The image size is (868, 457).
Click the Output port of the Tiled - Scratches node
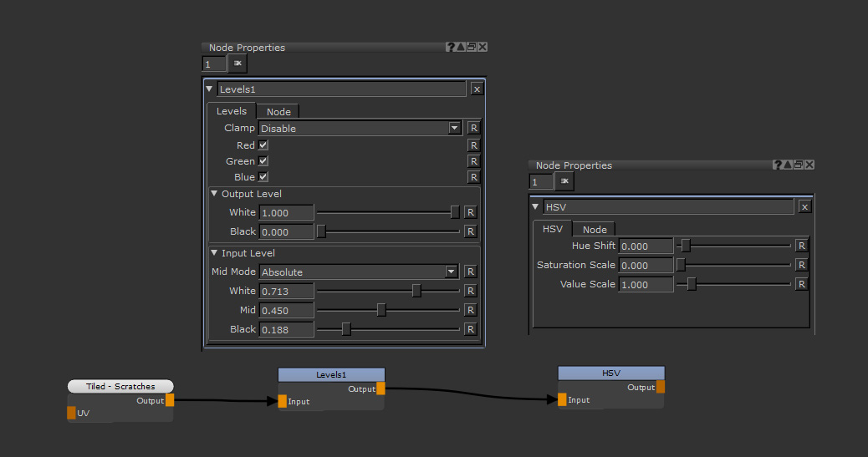[170, 400]
